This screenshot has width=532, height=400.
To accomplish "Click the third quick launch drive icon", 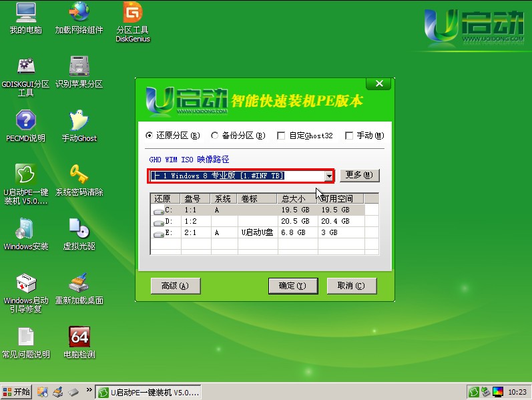I will point(73,392).
